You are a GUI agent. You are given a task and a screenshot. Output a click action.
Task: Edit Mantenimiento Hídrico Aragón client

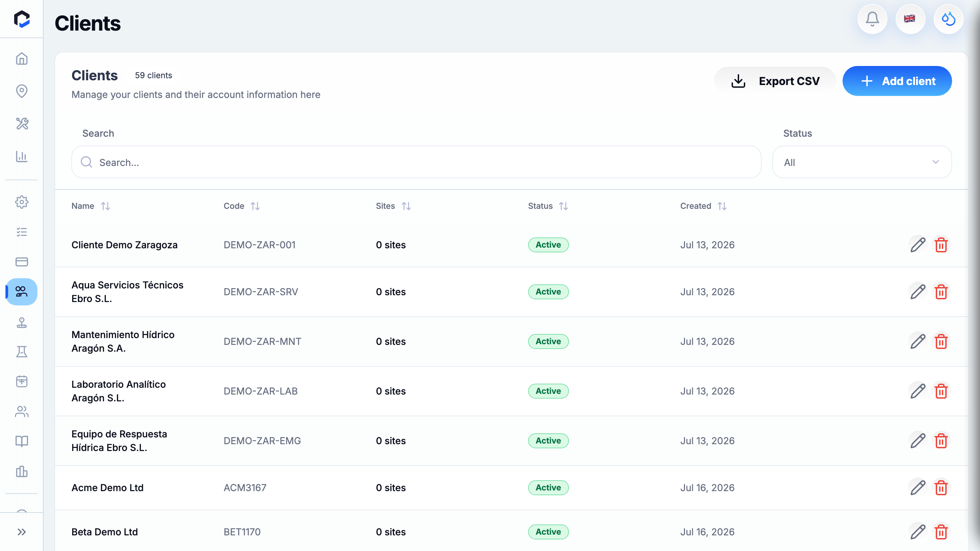[x=918, y=341]
